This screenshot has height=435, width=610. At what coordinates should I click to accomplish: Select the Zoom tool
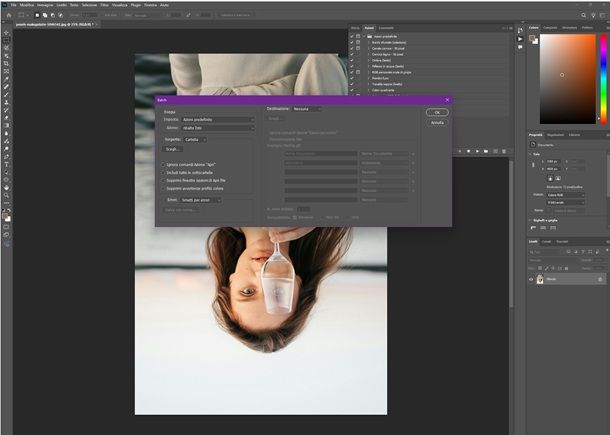tap(6, 197)
